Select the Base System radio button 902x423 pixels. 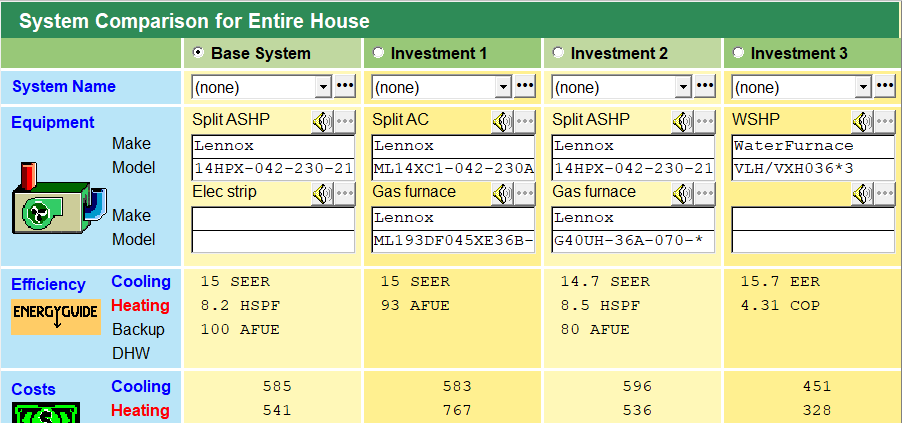(x=198, y=53)
